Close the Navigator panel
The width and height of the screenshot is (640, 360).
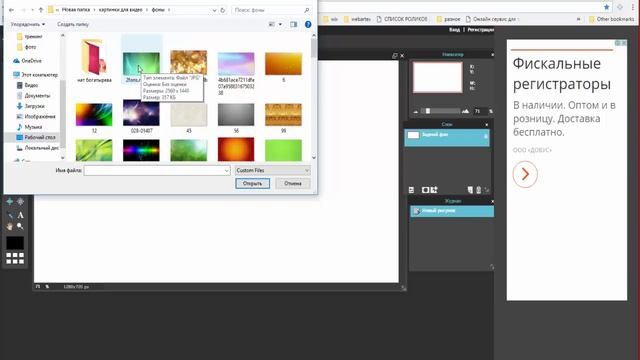(x=492, y=54)
